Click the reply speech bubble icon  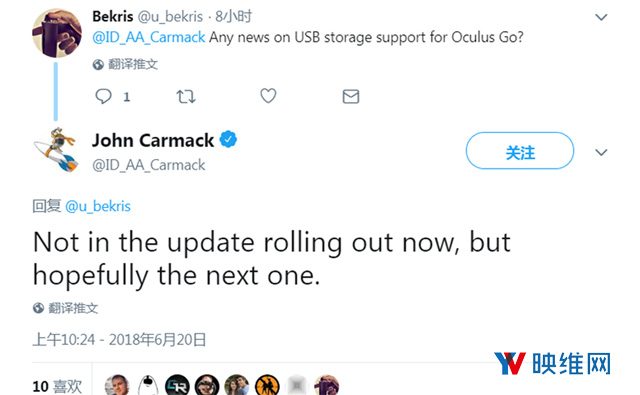(103, 97)
